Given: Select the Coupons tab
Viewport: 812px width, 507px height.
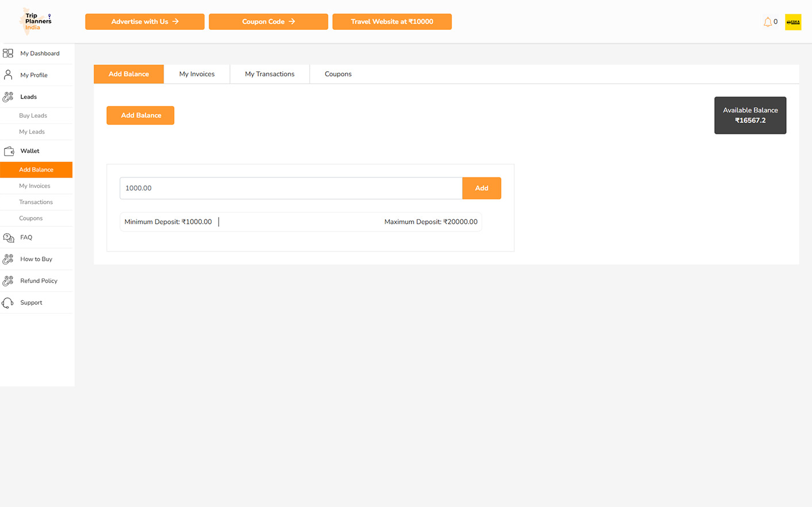Looking at the screenshot, I should [x=338, y=74].
